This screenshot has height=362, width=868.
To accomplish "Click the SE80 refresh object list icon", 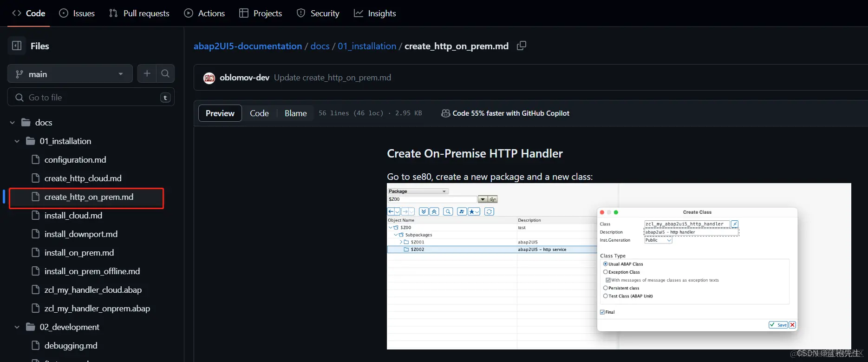I will (x=489, y=211).
